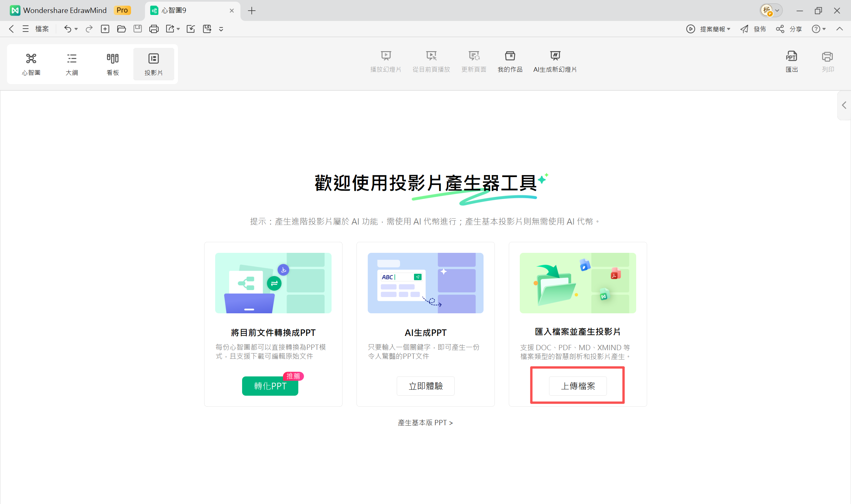Click the print icon in the toolbar
Image resolution: width=851 pixels, height=504 pixels.
coord(154,29)
